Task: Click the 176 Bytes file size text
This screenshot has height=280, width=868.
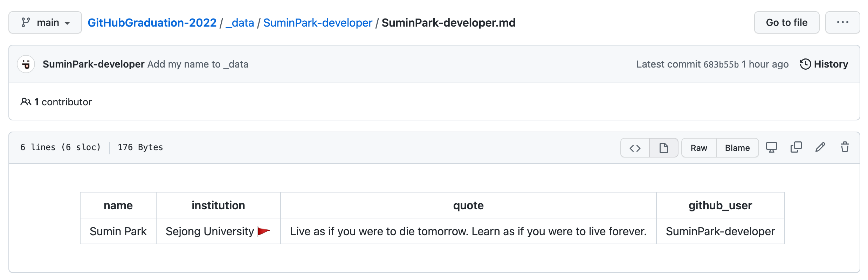Action: (140, 147)
